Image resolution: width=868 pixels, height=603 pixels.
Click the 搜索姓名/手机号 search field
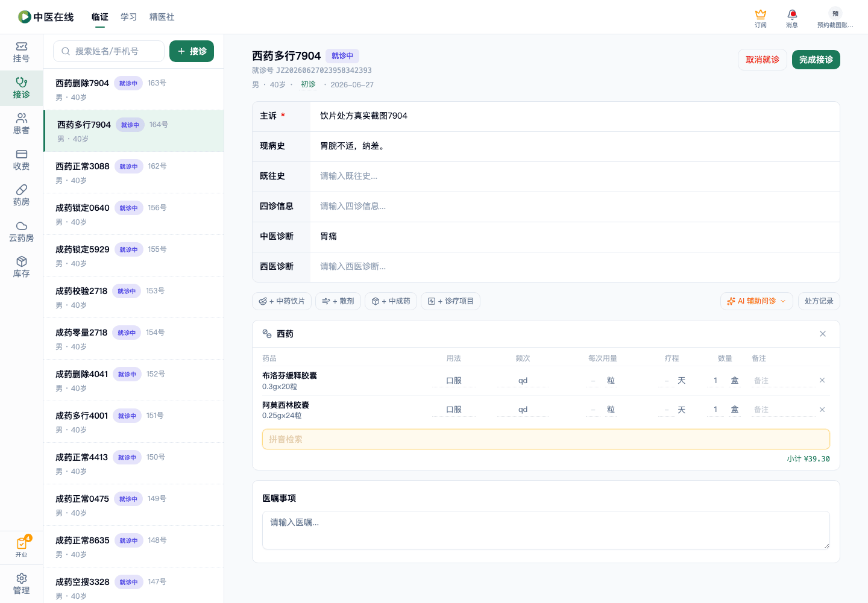coord(108,51)
